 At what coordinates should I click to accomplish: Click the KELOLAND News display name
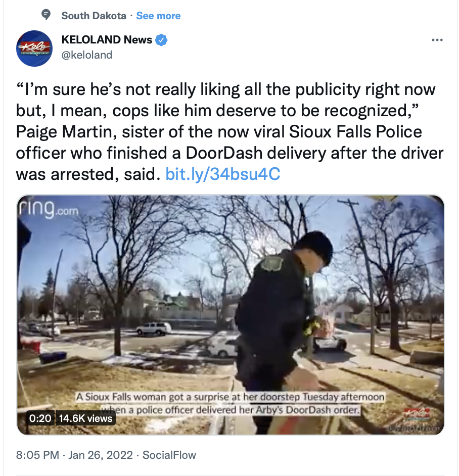coord(107,40)
